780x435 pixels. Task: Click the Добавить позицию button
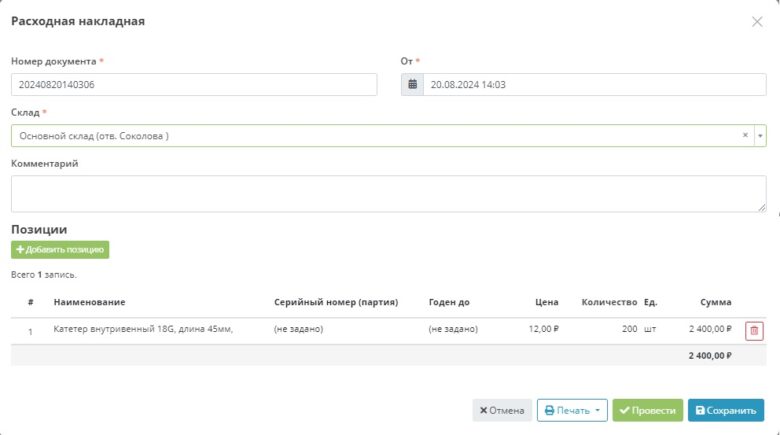pyautogui.click(x=60, y=250)
